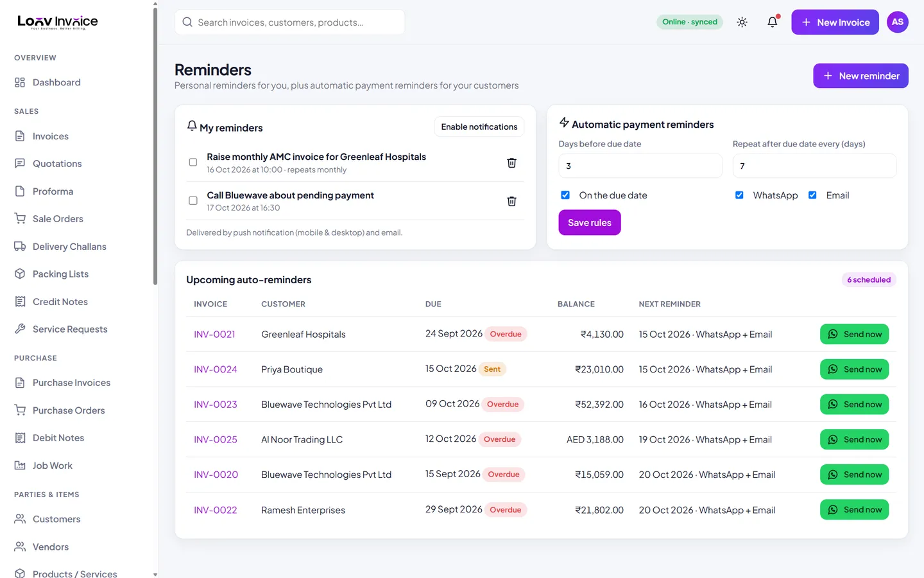Open the notifications bell in header
Viewport: 924px width, 578px height.
[x=773, y=22]
